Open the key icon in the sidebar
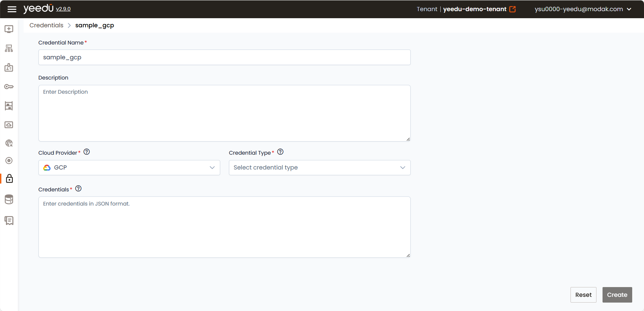The width and height of the screenshot is (644, 311). (9, 87)
